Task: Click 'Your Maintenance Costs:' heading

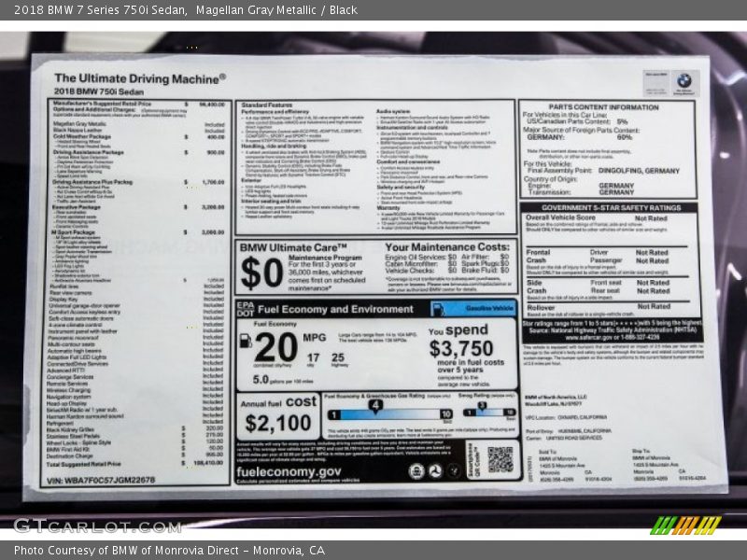Action: pos(447,247)
